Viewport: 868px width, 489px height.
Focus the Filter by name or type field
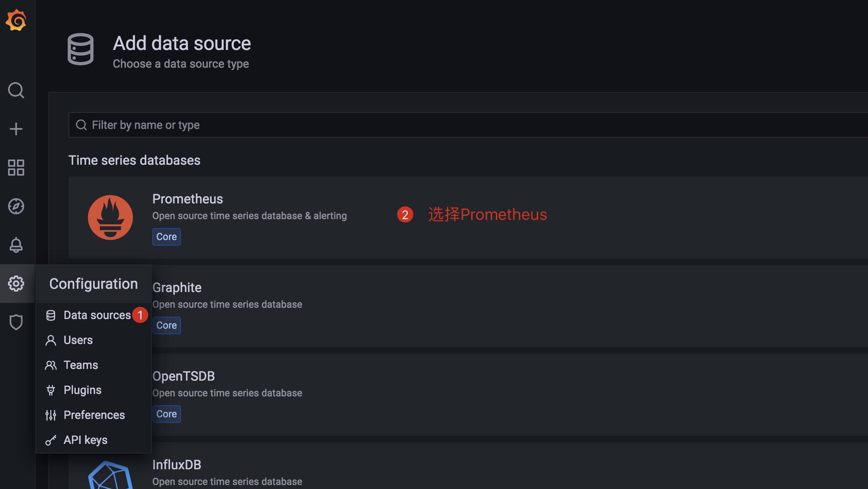(x=468, y=125)
